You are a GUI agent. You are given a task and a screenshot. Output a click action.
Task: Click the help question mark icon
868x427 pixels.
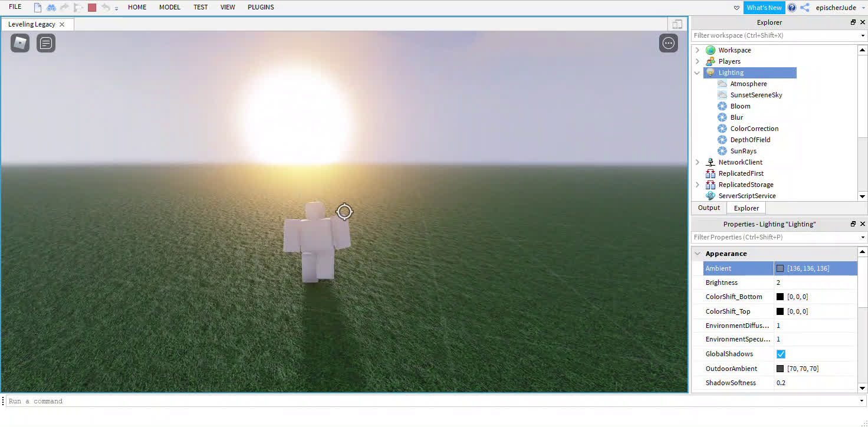791,7
